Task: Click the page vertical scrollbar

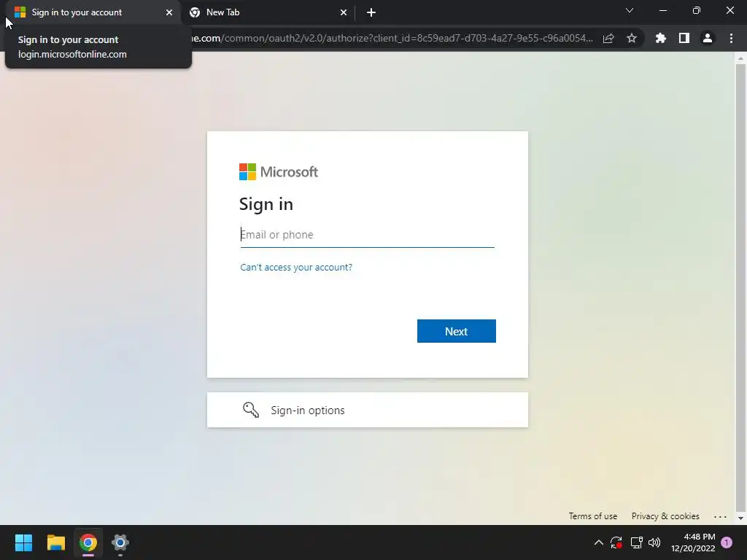Action: pyautogui.click(x=740, y=287)
